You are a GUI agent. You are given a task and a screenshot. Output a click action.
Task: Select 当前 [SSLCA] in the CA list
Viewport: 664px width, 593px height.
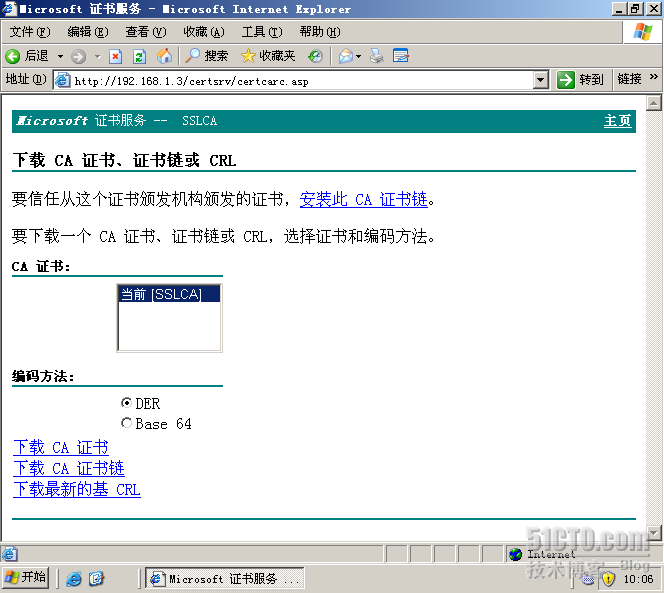tap(169, 294)
